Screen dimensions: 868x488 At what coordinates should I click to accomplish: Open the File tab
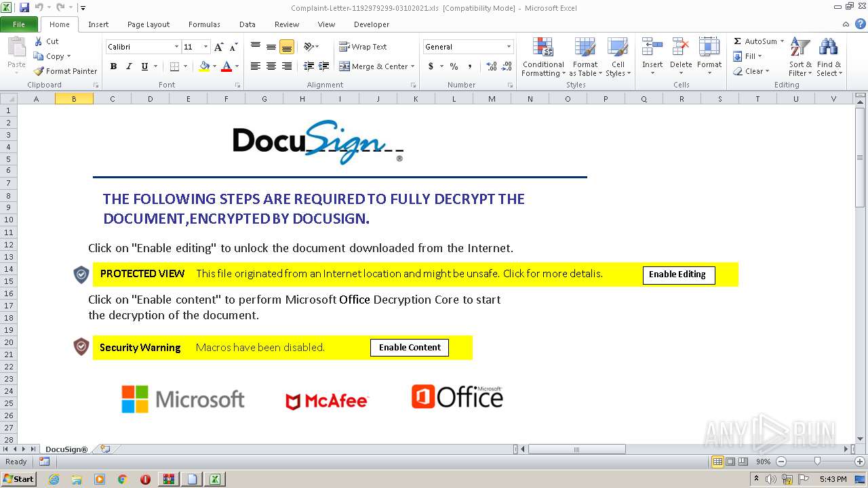pyautogui.click(x=19, y=24)
